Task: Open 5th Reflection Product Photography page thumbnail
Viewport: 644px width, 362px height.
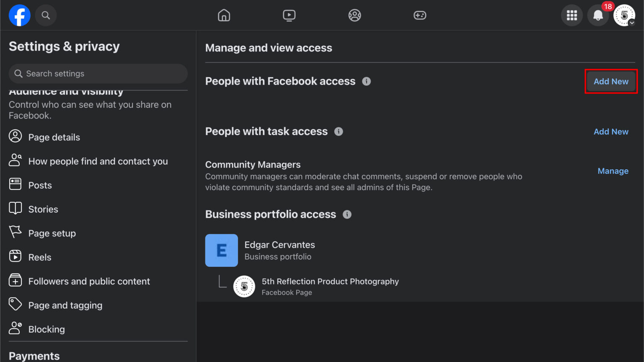Action: click(244, 287)
